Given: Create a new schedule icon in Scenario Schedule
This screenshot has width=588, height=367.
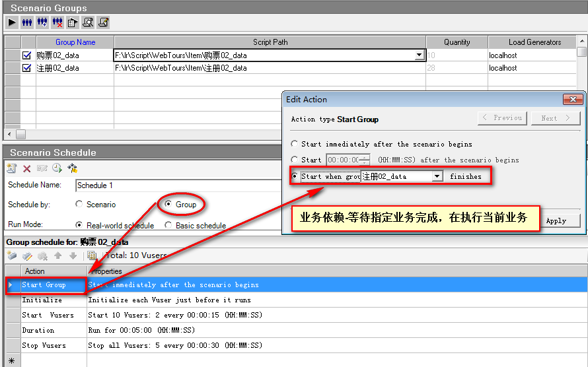Looking at the screenshot, I should pyautogui.click(x=12, y=168).
